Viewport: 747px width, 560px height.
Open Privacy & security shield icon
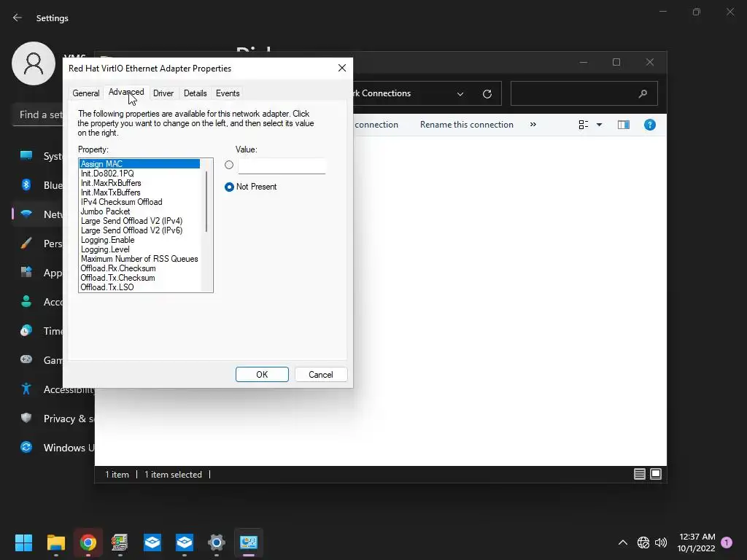[26, 418]
